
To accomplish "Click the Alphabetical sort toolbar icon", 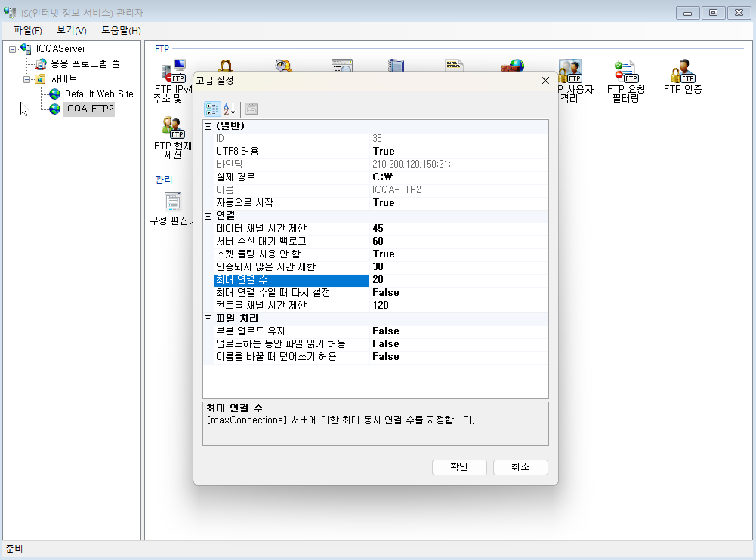I will click(229, 109).
